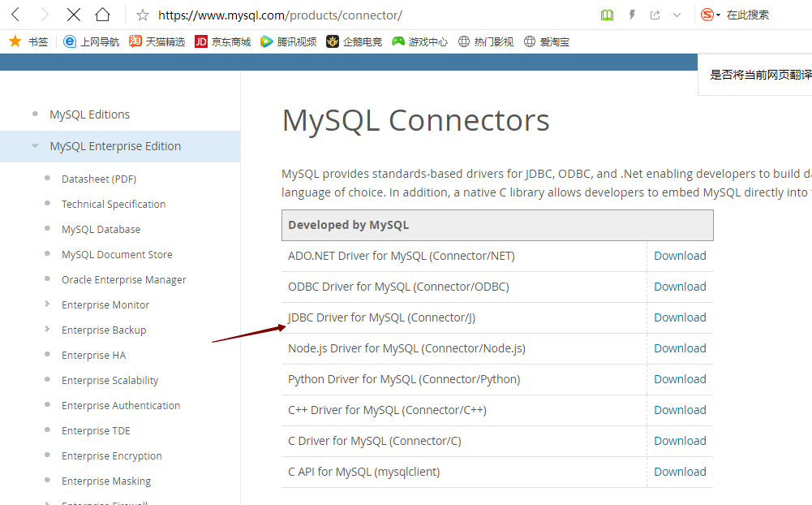
Task: Open Oracle Enterprise Manager item
Action: (x=124, y=280)
